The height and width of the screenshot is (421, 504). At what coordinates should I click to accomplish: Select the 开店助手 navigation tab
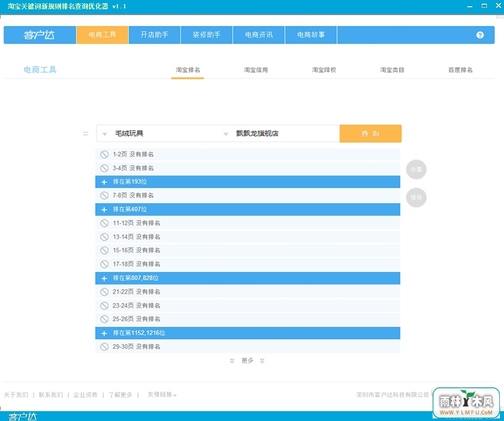click(154, 35)
